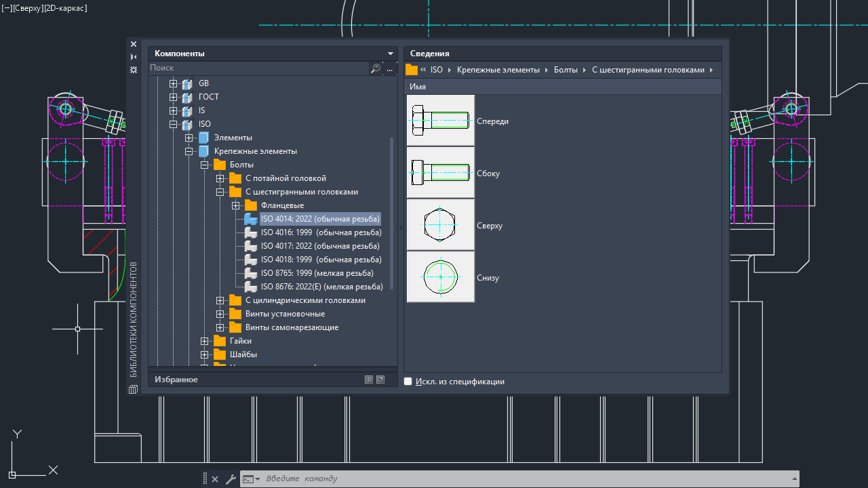This screenshot has width=868, height=488.
Task: Select the ISO 4014: 2022 tree item
Action: (x=320, y=219)
